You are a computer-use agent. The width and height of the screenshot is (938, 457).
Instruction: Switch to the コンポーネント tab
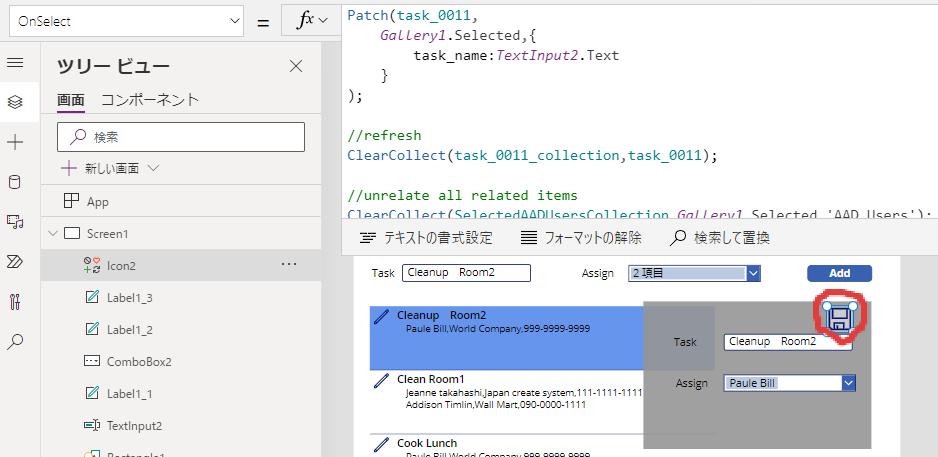(x=150, y=99)
